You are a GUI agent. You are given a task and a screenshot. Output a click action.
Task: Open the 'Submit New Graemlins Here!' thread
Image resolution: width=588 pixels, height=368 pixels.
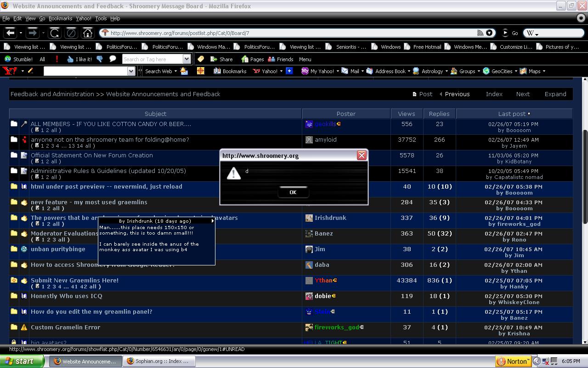[x=75, y=281]
